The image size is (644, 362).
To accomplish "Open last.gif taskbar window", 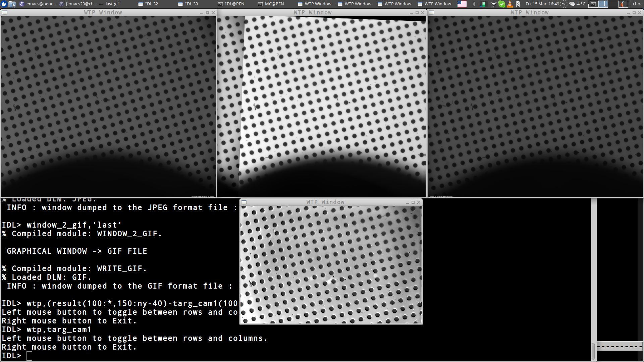I will (112, 4).
